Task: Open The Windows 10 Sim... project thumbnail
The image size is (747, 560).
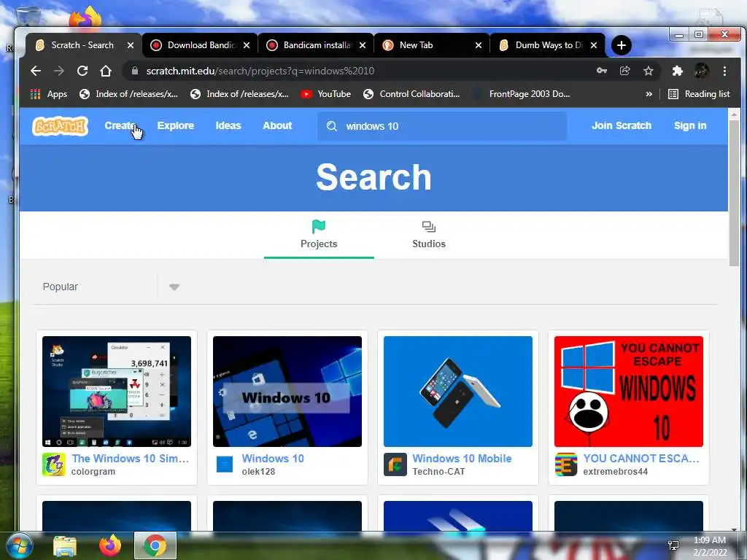Action: coord(117,392)
